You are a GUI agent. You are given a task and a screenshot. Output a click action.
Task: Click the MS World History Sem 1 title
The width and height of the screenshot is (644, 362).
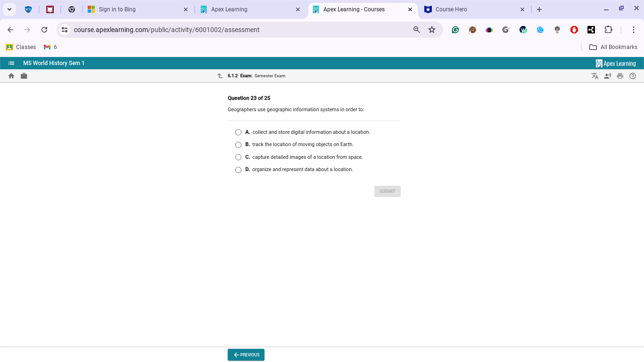pyautogui.click(x=54, y=63)
